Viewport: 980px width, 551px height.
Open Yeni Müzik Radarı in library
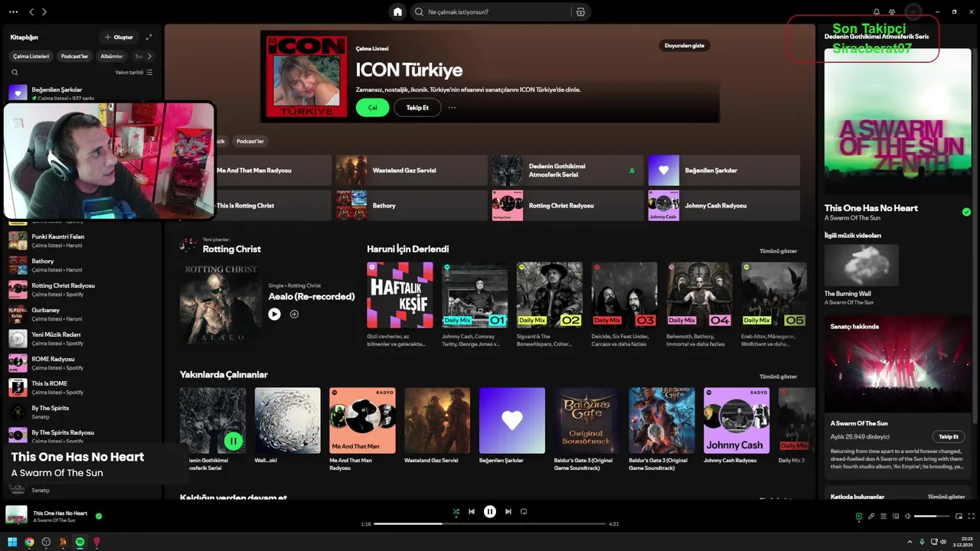[x=80, y=338]
